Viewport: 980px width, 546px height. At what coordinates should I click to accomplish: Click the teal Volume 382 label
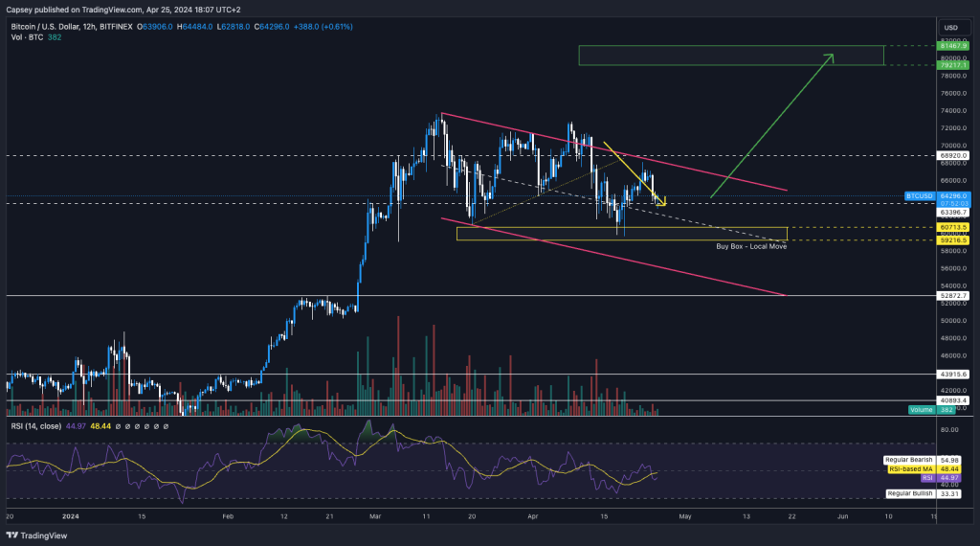[931, 410]
